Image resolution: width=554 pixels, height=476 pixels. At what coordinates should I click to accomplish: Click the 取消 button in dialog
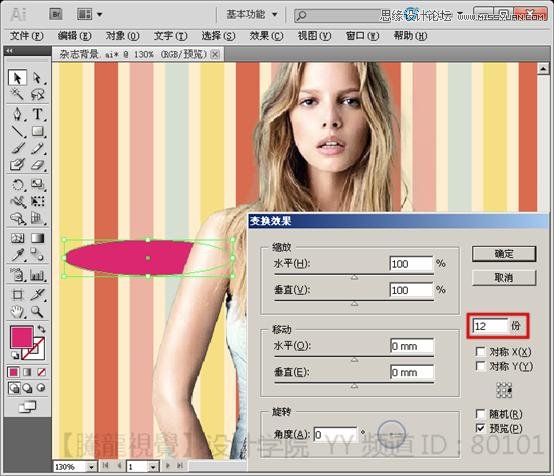tap(504, 278)
